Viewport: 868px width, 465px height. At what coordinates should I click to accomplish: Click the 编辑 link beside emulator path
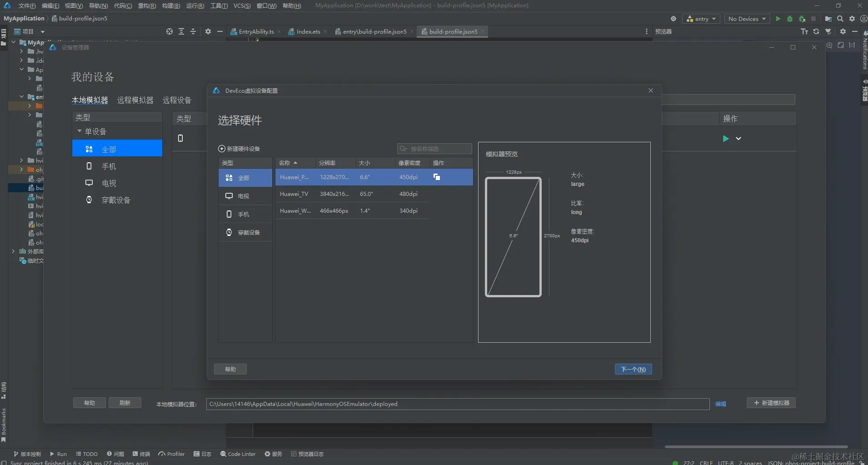[x=720, y=404]
